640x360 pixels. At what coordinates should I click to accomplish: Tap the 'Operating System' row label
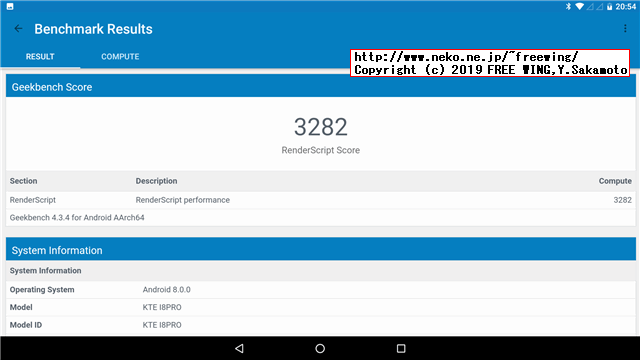pos(42,290)
